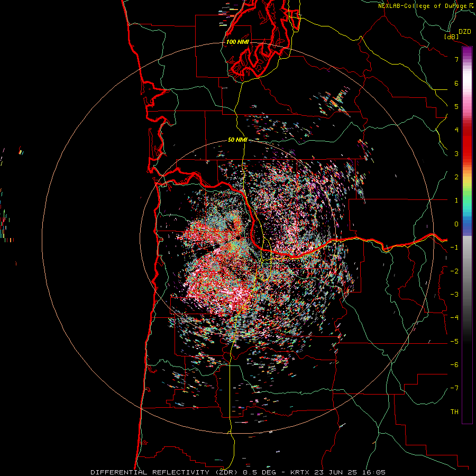Click the TH label at scale bottom
The width and height of the screenshot is (476, 476).
[x=454, y=411]
